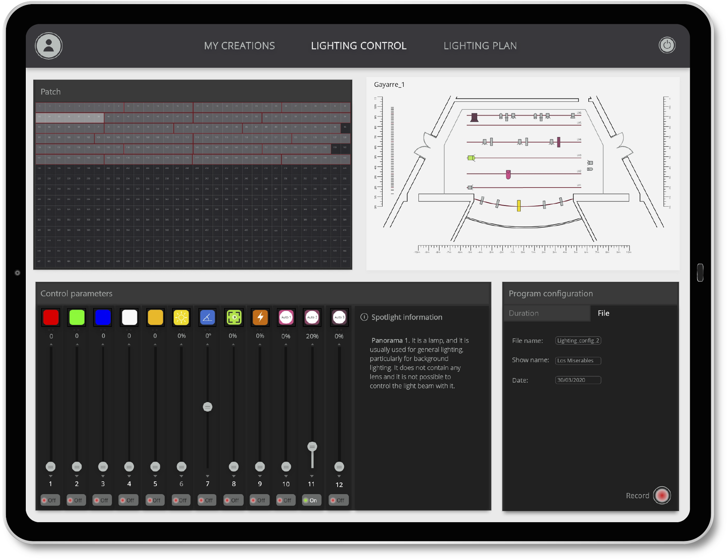Select the Auto 3 preset icon
Screen dimensions: 728x560
pos(339,317)
